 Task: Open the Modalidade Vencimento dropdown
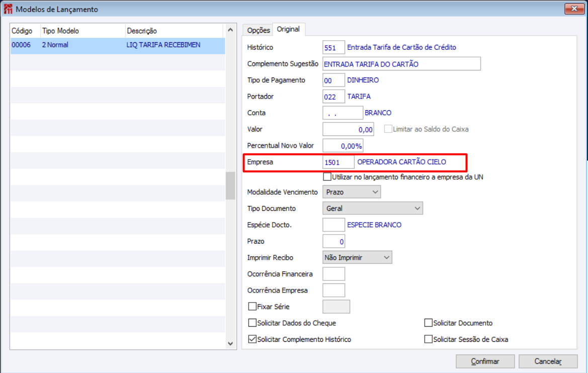(x=352, y=192)
